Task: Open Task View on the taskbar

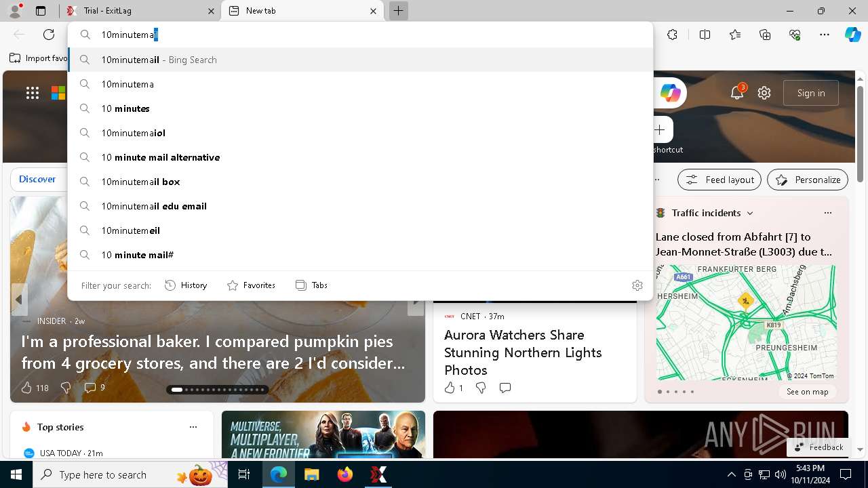Action: 244,474
